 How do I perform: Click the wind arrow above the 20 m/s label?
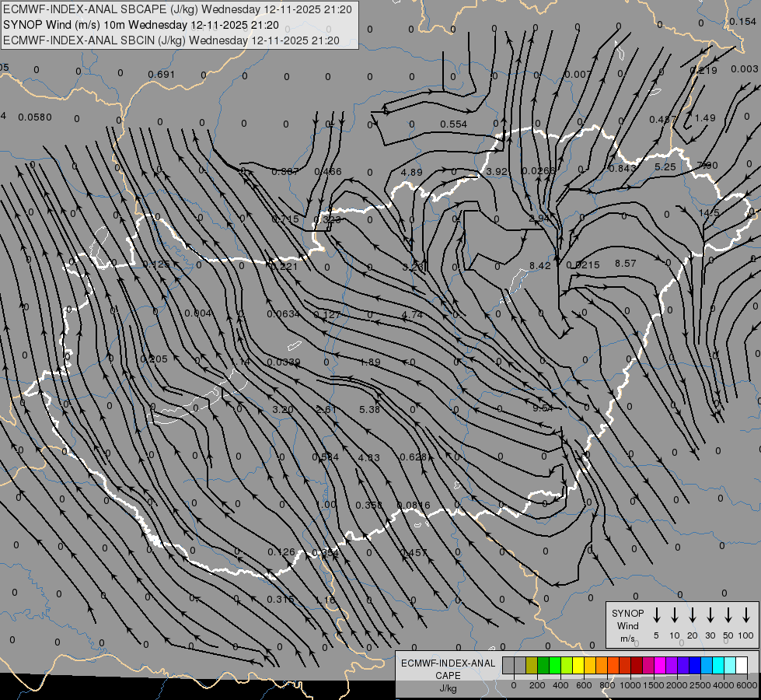tap(693, 615)
